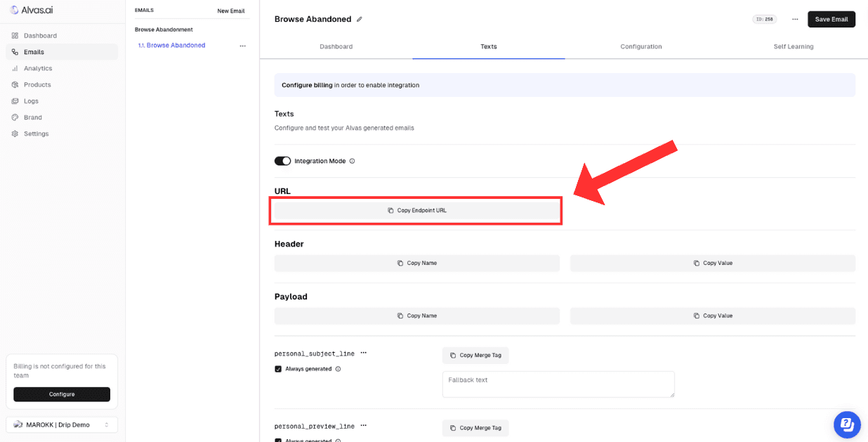Screen dimensions: 868x442
Task: Open Dashboard in the sidebar
Action: [x=62, y=35]
